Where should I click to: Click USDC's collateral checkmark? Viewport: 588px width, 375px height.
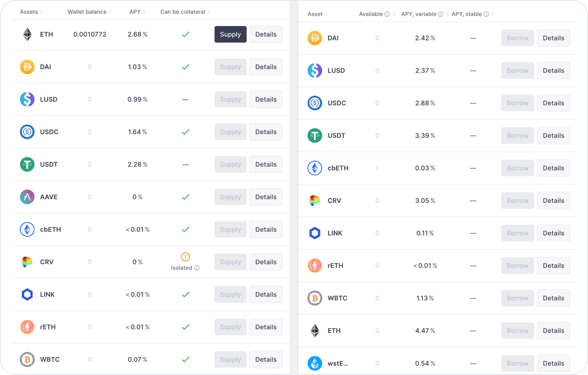[x=185, y=132]
